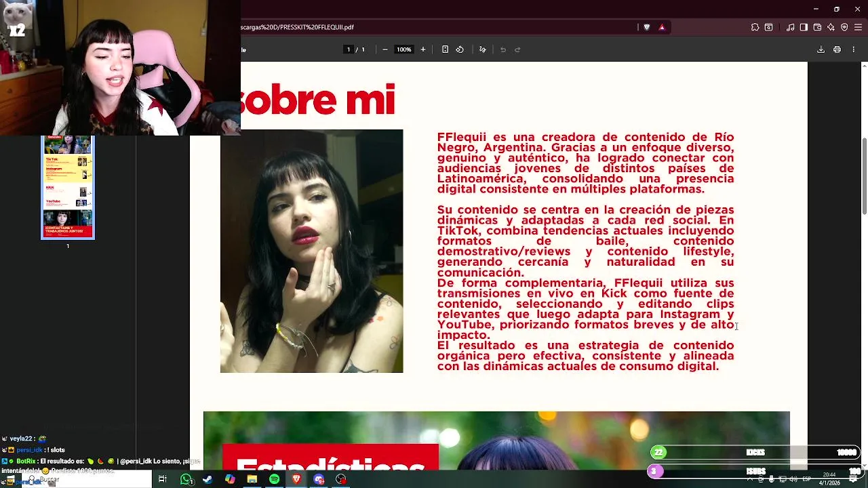Toggle fit to page view
The width and height of the screenshot is (868, 488).
tap(445, 49)
